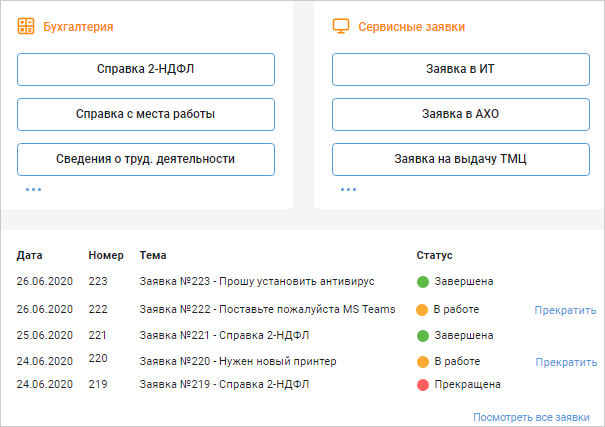The height and width of the screenshot is (427, 605).
Task: Click red status dot for request 219
Action: tap(423, 385)
